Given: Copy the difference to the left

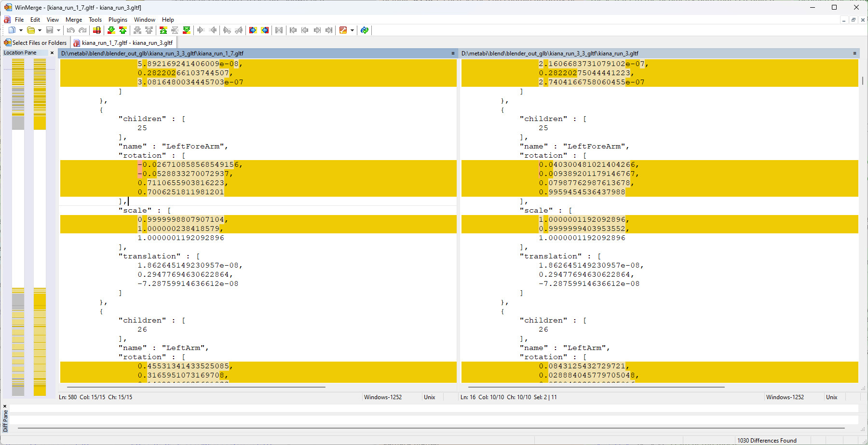Looking at the screenshot, I should coord(213,30).
